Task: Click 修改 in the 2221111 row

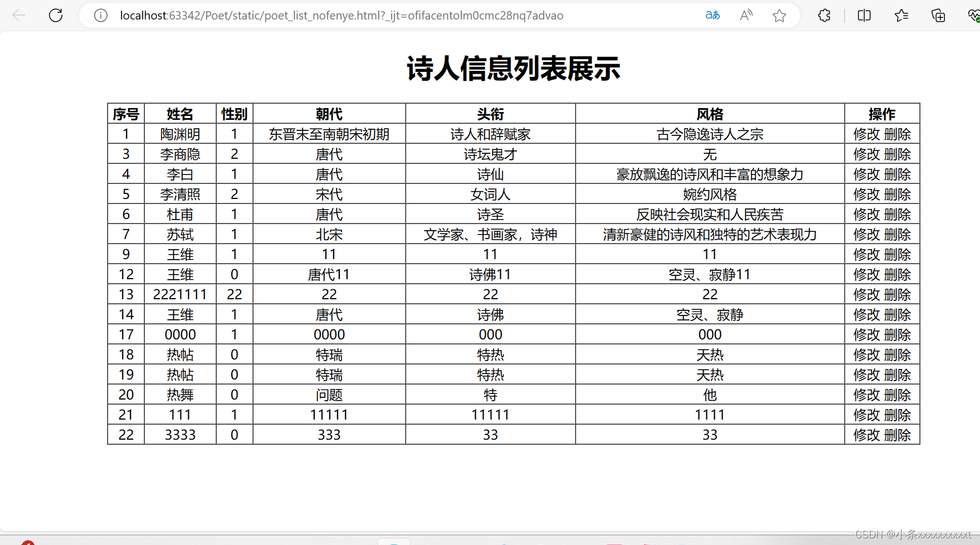Action: click(866, 295)
